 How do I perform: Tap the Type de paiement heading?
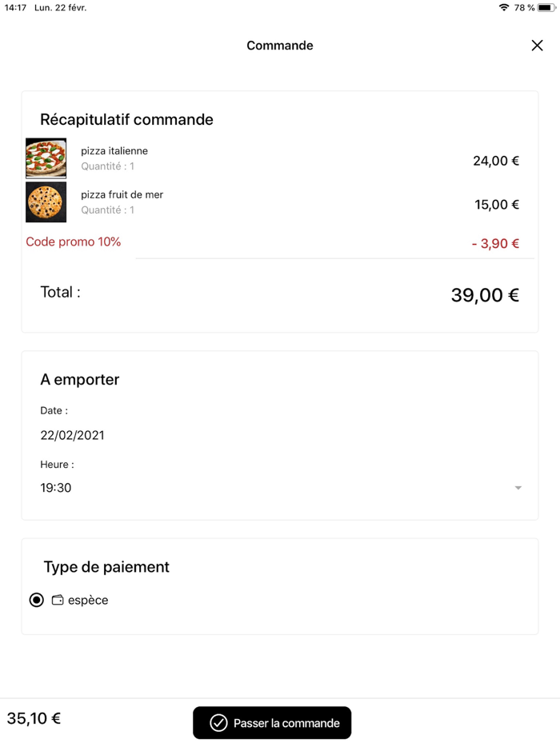pyautogui.click(x=106, y=567)
